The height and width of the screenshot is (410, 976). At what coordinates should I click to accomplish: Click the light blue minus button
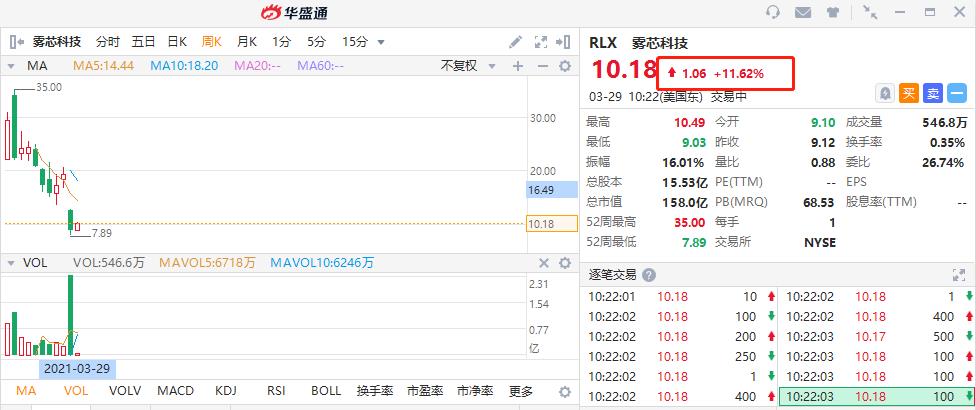(x=957, y=93)
